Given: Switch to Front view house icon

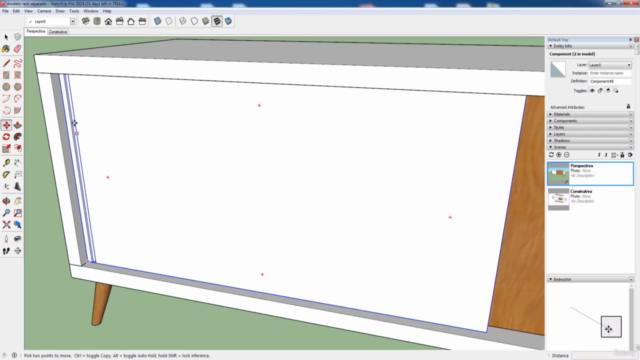Looking at the screenshot, I should tap(108, 21).
